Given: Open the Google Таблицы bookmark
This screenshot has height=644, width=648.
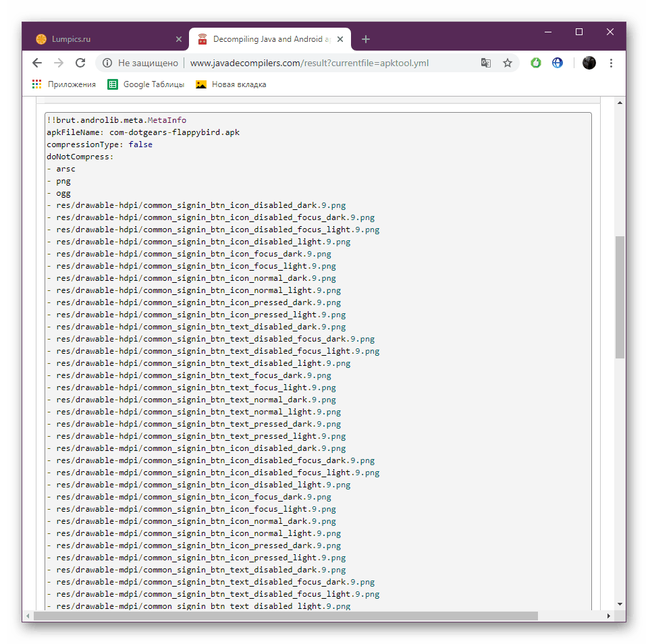Looking at the screenshot, I should (146, 84).
